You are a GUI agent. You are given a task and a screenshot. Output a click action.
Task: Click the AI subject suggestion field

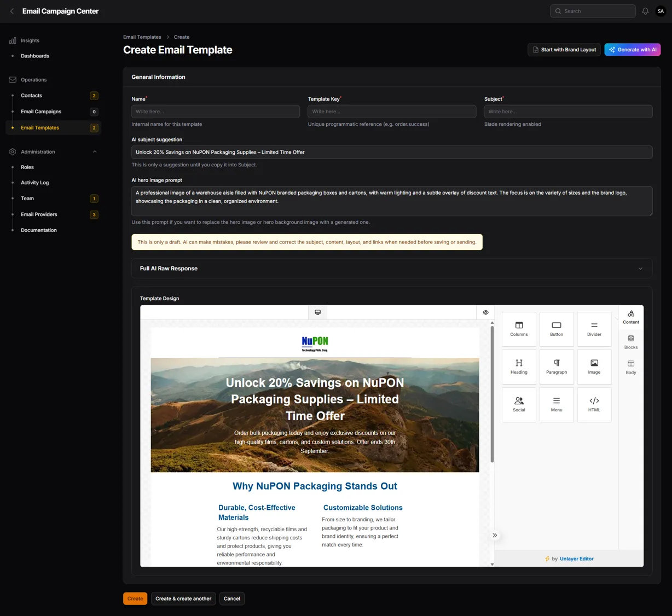tap(392, 152)
